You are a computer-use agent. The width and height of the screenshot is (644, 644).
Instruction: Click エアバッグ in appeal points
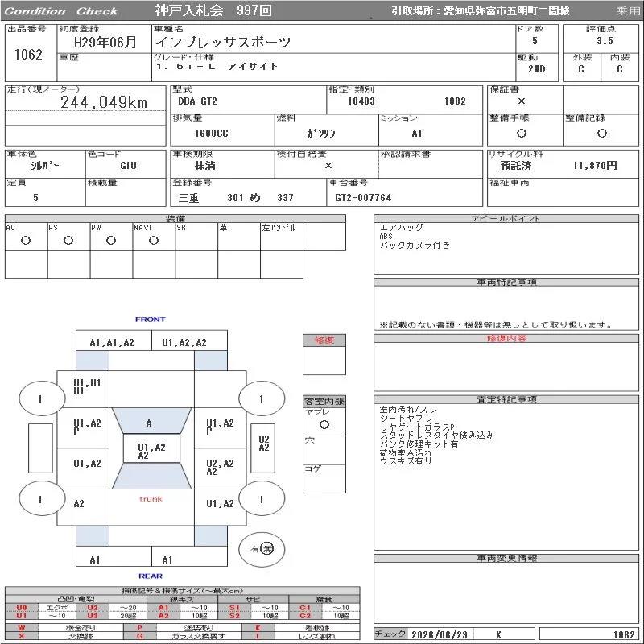point(401,227)
